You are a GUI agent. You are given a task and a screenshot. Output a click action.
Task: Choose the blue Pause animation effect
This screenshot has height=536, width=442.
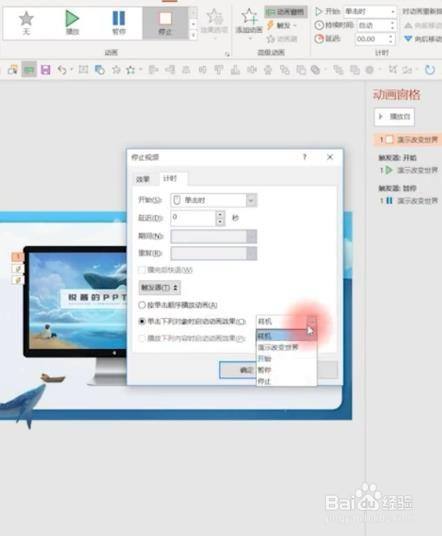(119, 23)
